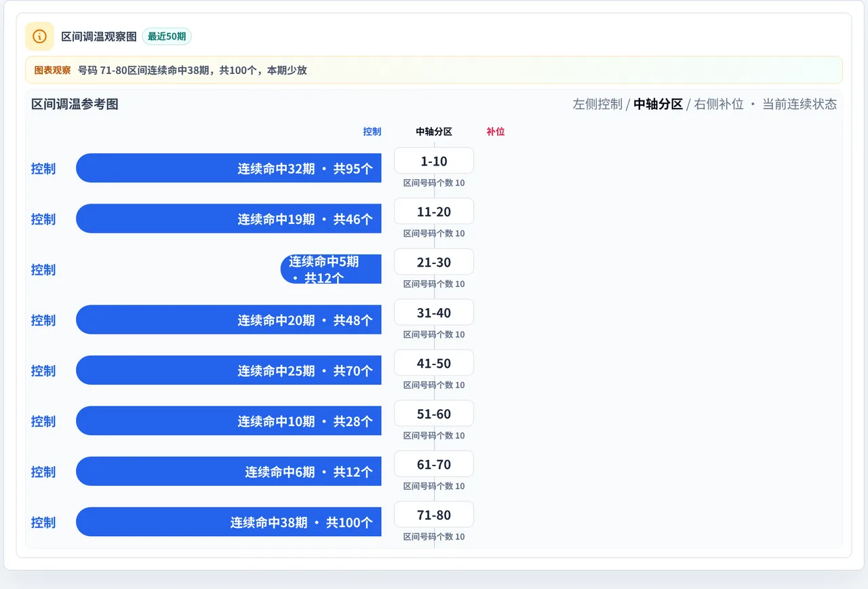Click 区间号码个数 10 under 1-10

pyautogui.click(x=434, y=183)
